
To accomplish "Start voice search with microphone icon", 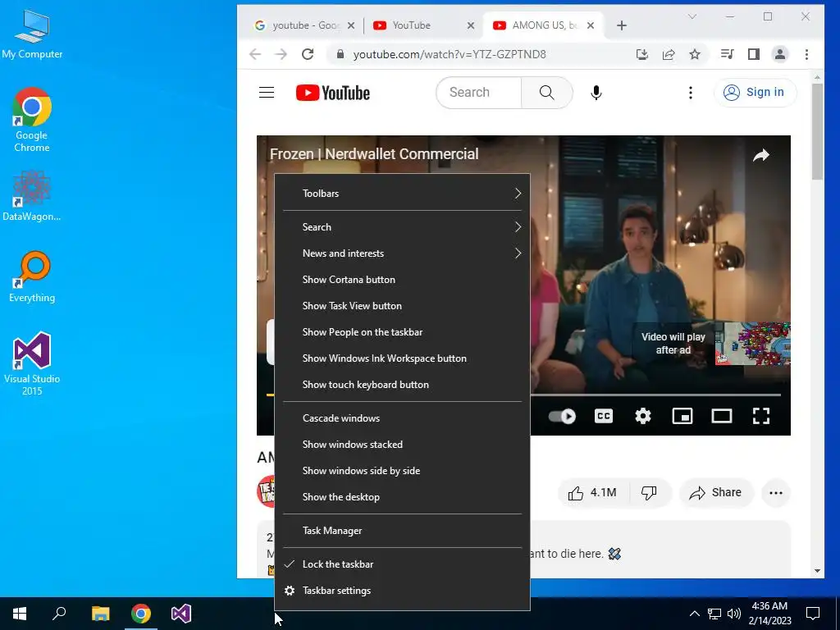I will [x=596, y=93].
